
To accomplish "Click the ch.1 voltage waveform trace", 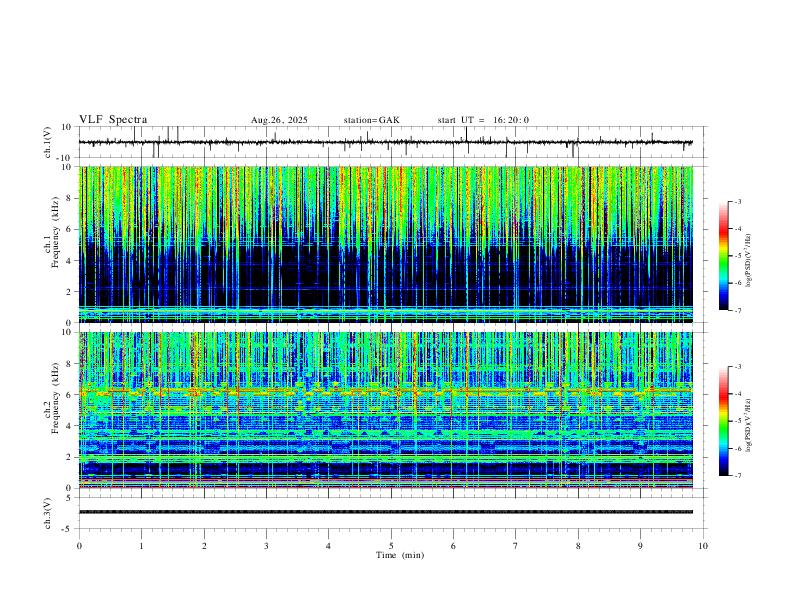I will (386, 142).
